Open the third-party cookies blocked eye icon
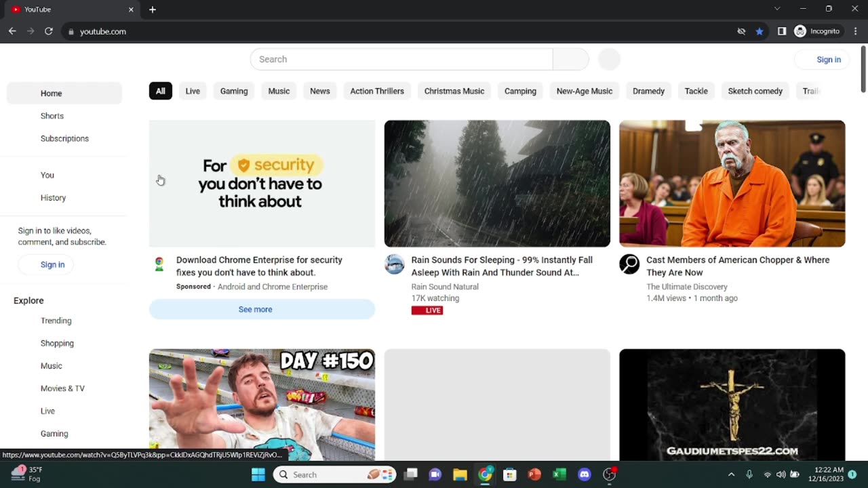This screenshot has height=488, width=868. tap(741, 31)
